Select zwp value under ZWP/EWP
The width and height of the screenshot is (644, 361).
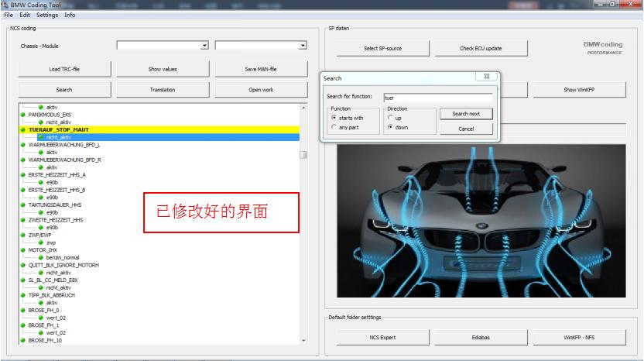(x=51, y=243)
